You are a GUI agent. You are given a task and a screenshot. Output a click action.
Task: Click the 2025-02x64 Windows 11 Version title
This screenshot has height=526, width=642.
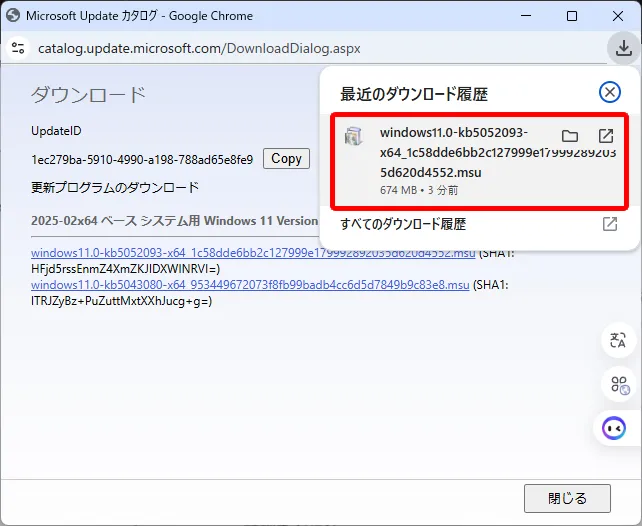pos(175,221)
